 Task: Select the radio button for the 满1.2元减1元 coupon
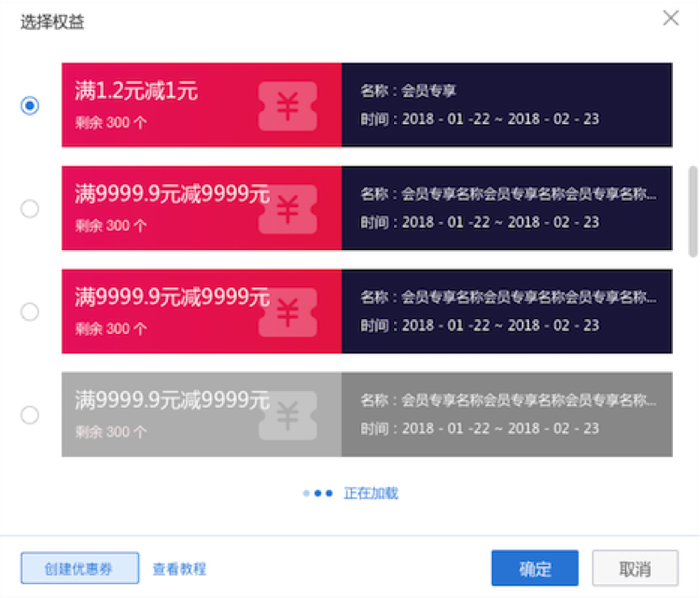[30, 105]
